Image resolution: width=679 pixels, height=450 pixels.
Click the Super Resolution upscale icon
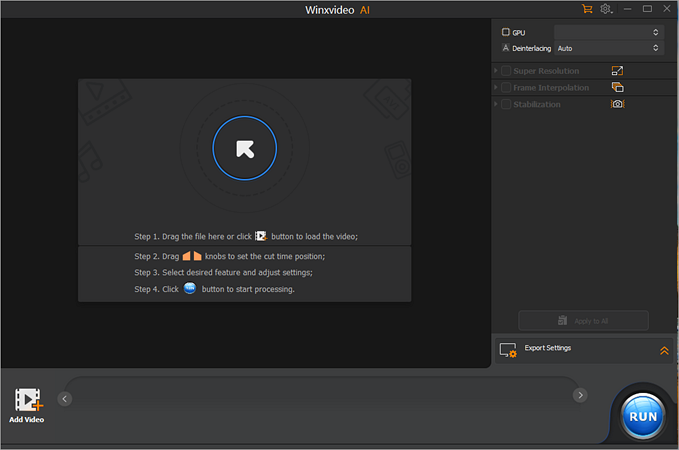(x=617, y=71)
